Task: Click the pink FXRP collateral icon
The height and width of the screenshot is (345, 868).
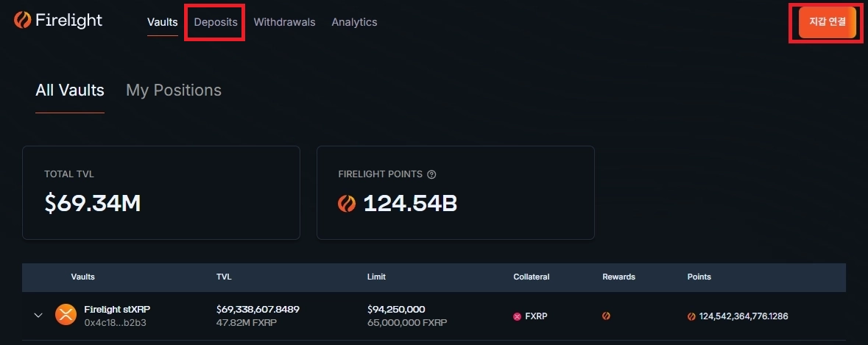Action: coord(517,316)
